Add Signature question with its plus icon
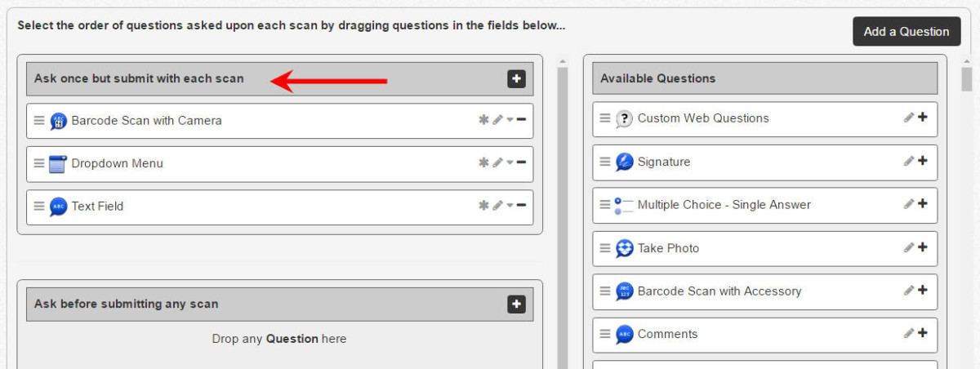This screenshot has width=980, height=369. click(x=923, y=161)
